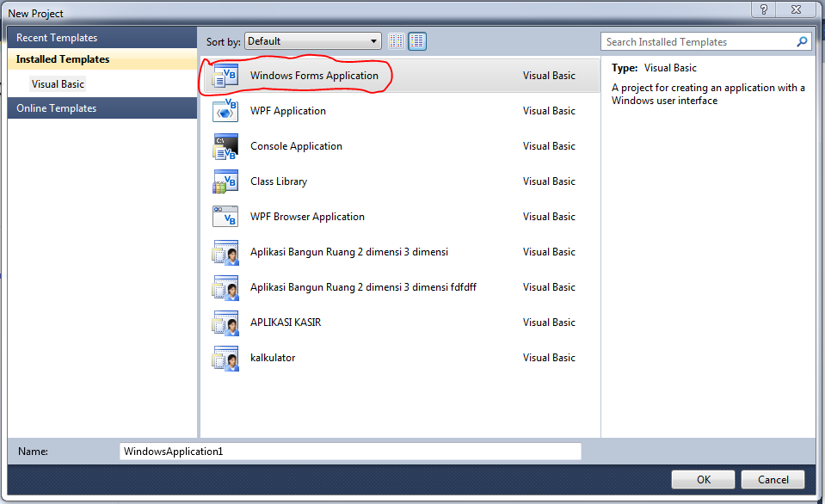Click the WPF Application template icon
Screen dimensions: 825x504
click(225, 110)
